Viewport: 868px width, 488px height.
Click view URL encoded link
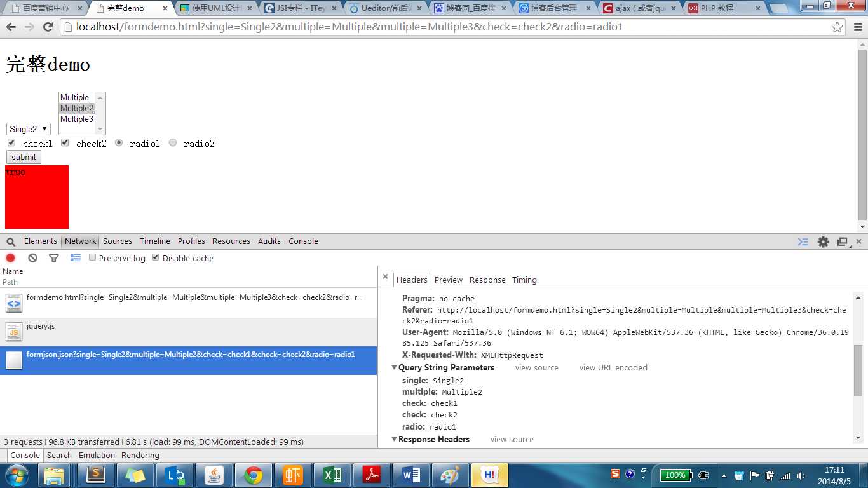[613, 368]
